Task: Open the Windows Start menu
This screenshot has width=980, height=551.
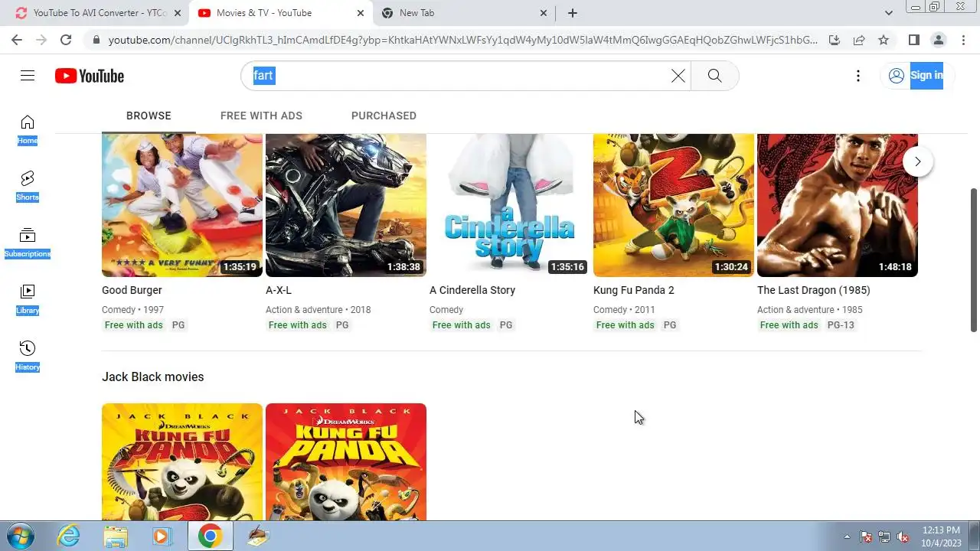Action: point(20,536)
